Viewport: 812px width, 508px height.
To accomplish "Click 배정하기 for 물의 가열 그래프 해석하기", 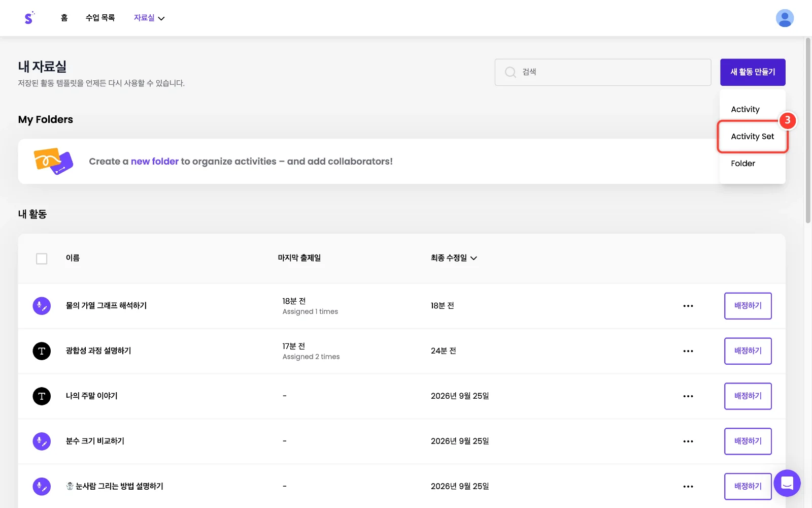I will tap(748, 306).
